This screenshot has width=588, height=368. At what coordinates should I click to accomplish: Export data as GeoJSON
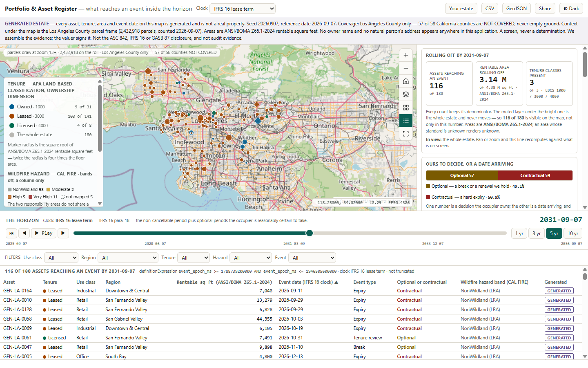click(517, 9)
